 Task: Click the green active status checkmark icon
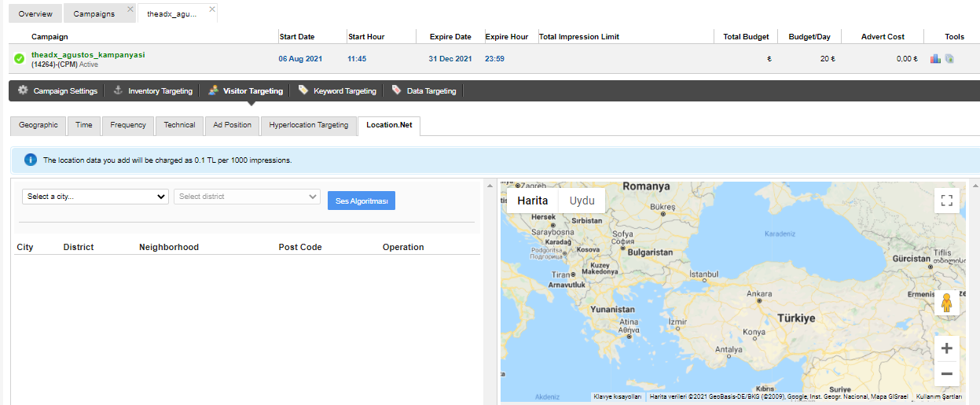coord(20,59)
